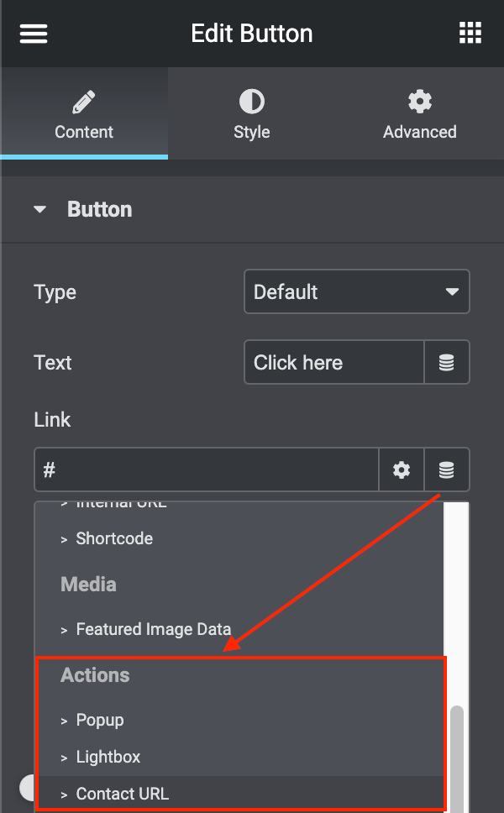Click the dynamic tags list scrollbar
The height and width of the screenshot is (813, 504).
[456, 747]
